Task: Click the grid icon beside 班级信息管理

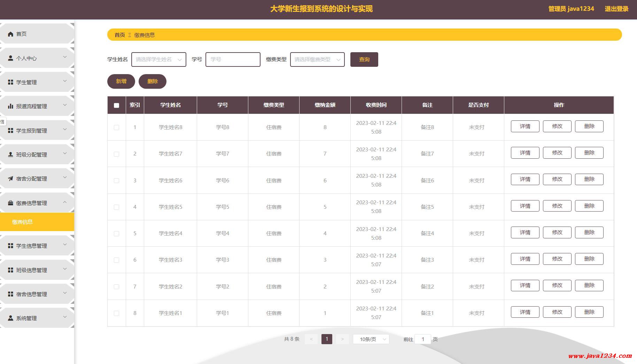Action: (x=10, y=270)
